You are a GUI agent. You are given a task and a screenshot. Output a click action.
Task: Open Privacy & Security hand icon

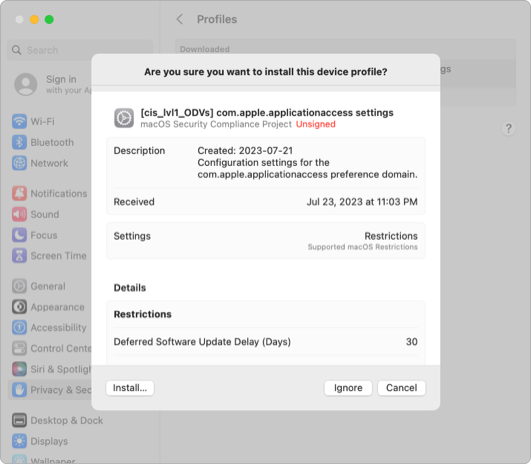(x=19, y=390)
